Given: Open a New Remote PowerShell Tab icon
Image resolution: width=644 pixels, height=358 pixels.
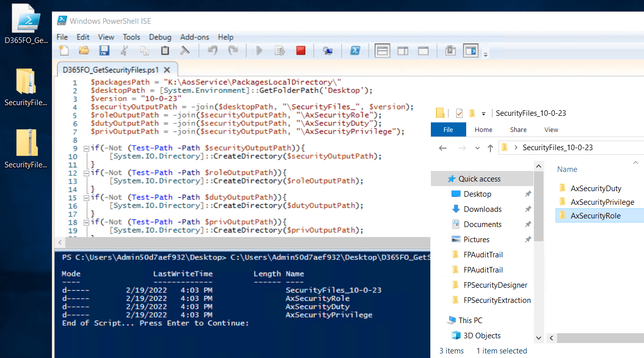Looking at the screenshot, I should pos(328,51).
